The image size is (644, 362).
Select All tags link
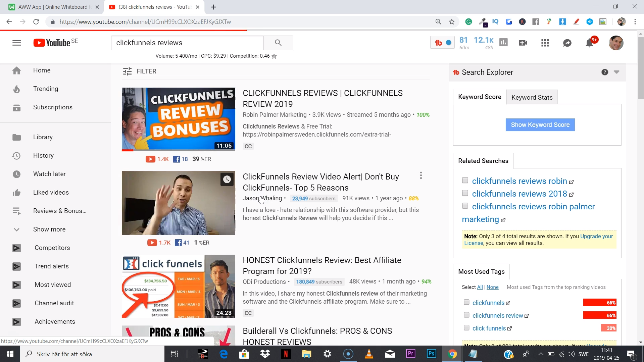click(480, 287)
